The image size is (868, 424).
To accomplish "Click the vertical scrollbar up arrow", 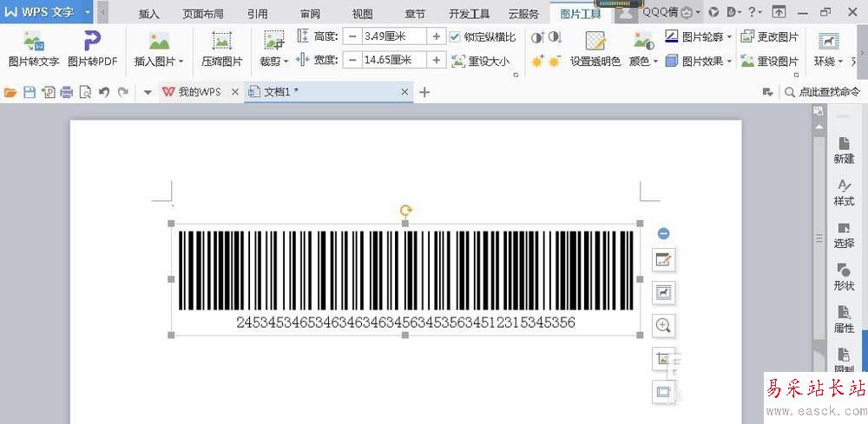I will [x=818, y=127].
